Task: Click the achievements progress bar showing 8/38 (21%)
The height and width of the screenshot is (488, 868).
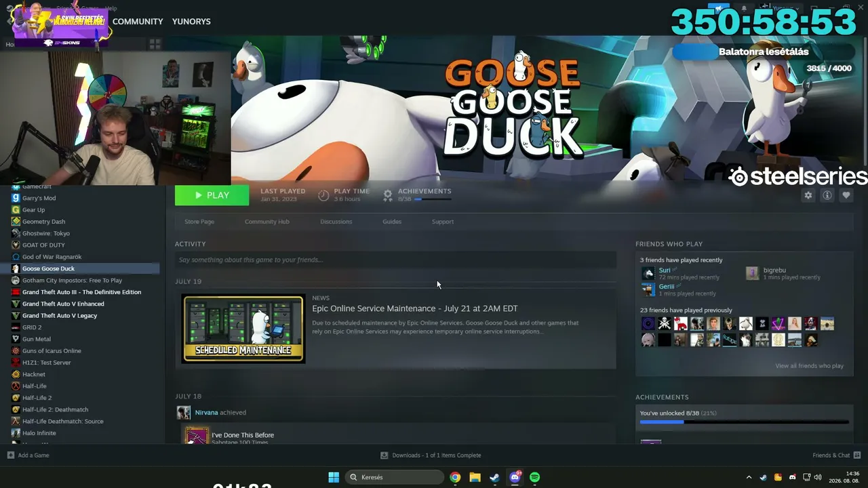Action: (744, 422)
